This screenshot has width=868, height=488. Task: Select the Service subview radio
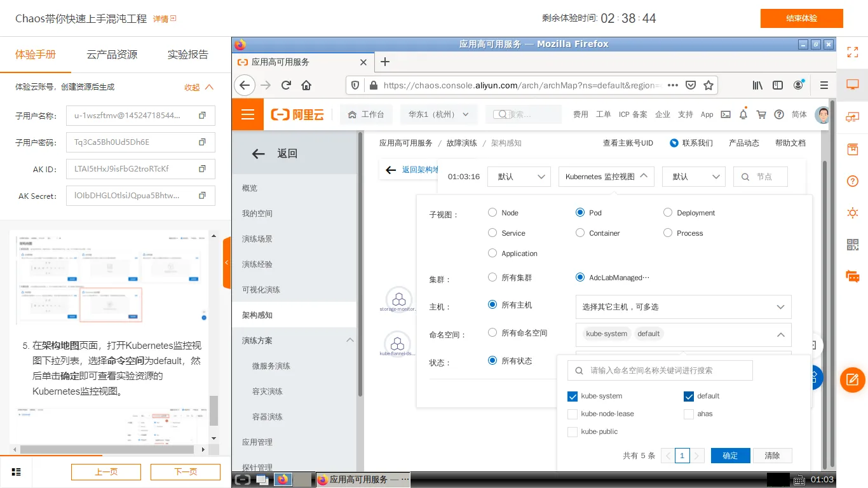(x=492, y=233)
